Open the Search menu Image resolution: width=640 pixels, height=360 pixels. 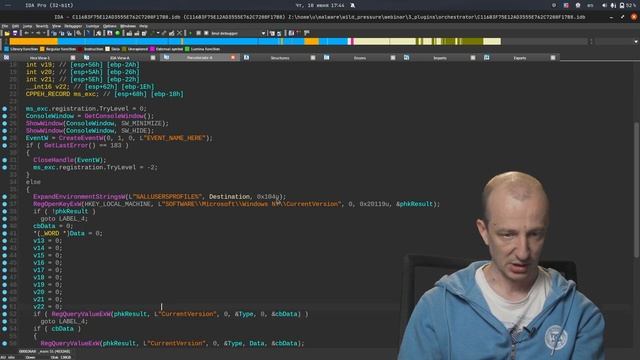42,26
